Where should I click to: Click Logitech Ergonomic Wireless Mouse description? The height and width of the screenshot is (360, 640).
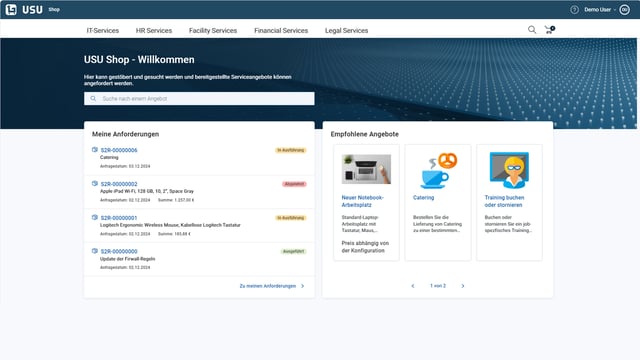(x=170, y=225)
